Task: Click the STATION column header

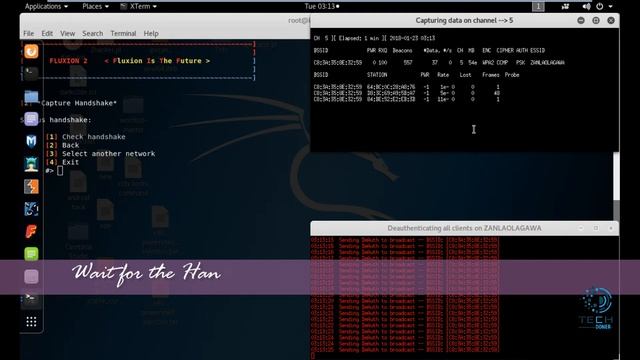Action: [x=377, y=75]
